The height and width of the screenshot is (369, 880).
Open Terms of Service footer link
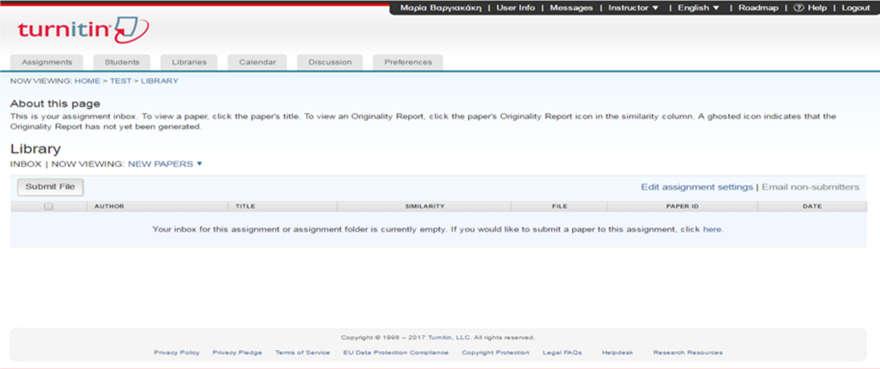(302, 353)
